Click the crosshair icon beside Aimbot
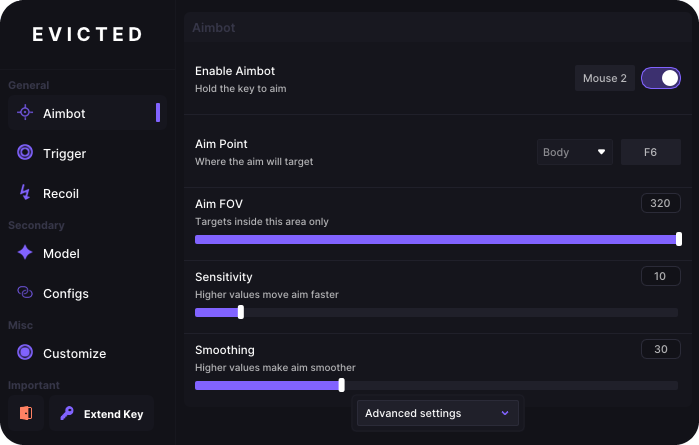 pos(25,112)
